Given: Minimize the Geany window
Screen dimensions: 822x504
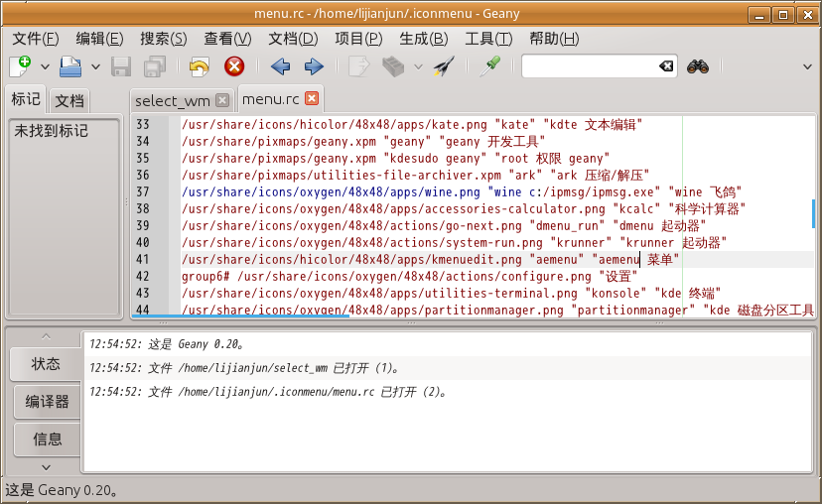Looking at the screenshot, I should [759, 15].
